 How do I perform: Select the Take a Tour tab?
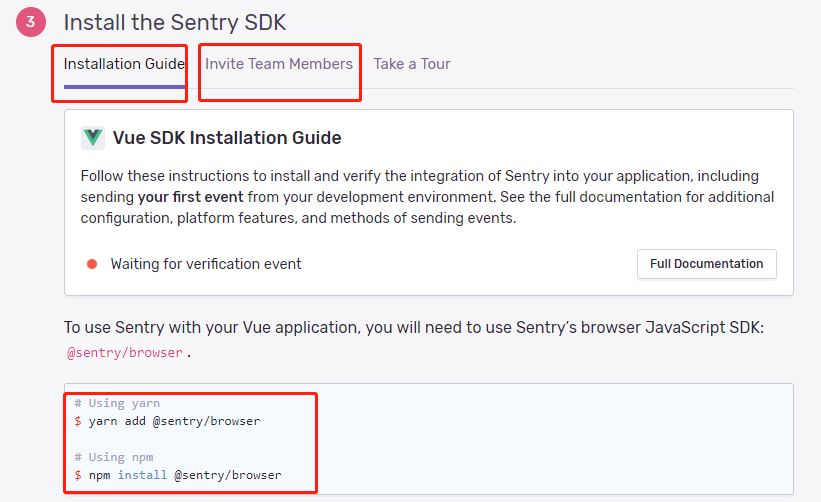pyautogui.click(x=412, y=64)
